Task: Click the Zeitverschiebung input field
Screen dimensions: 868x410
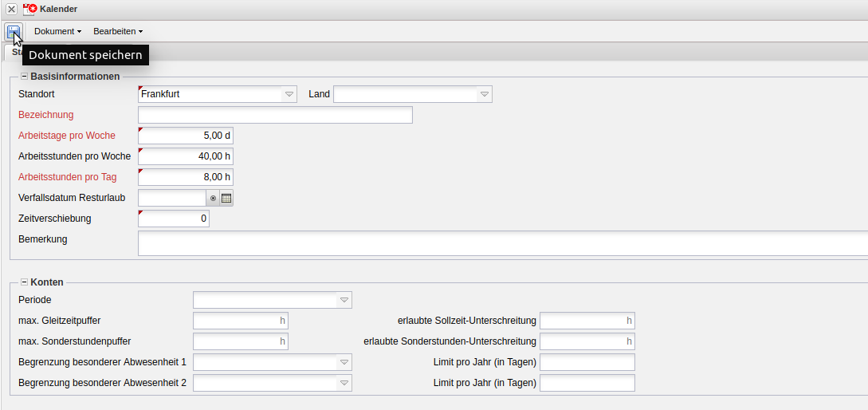Action: point(174,219)
